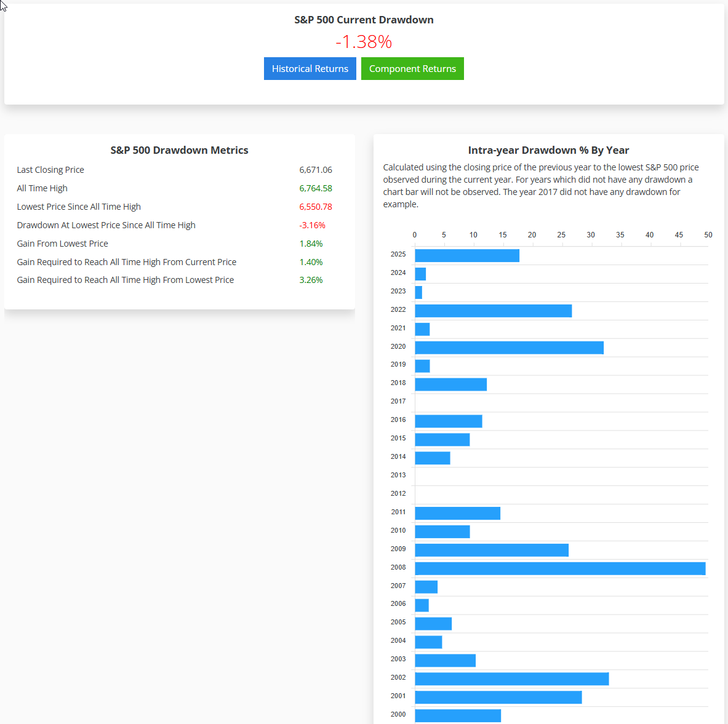Open the Historical Returns page

click(x=310, y=69)
